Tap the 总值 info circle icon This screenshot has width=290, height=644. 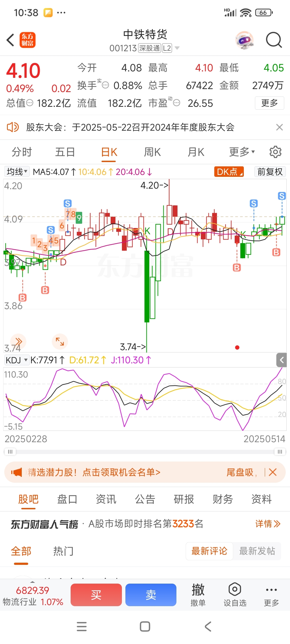30,103
